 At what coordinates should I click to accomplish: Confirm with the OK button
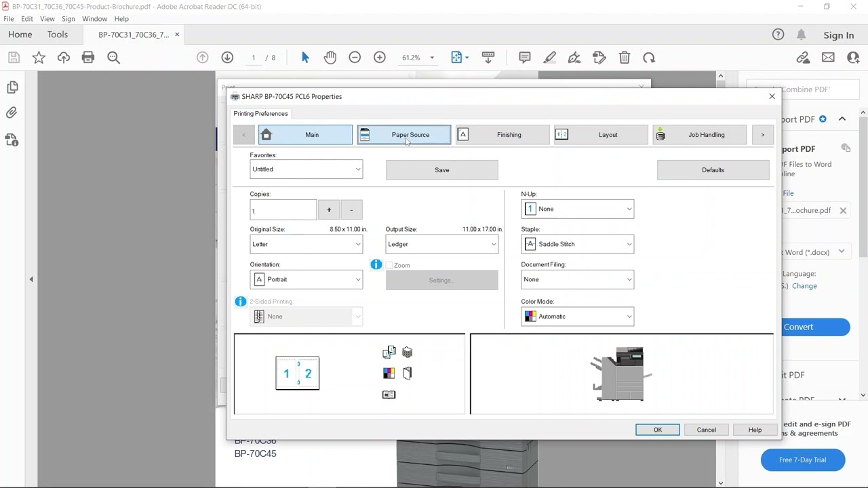[x=658, y=430]
